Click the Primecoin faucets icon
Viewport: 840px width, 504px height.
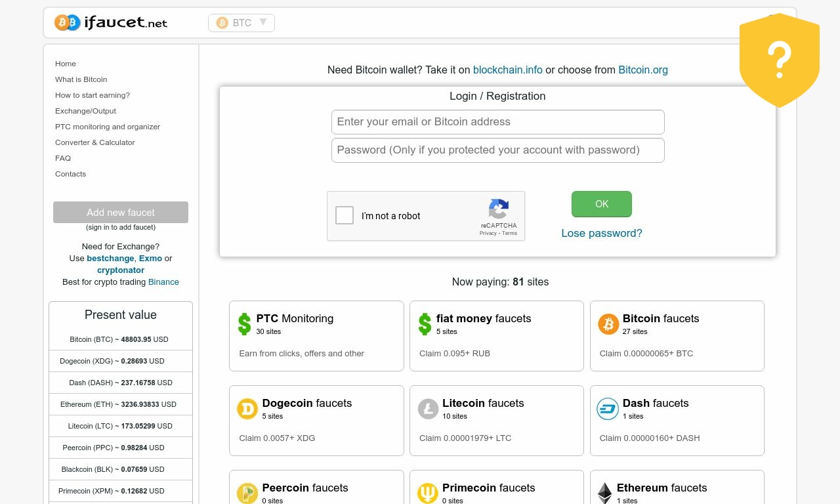428,493
